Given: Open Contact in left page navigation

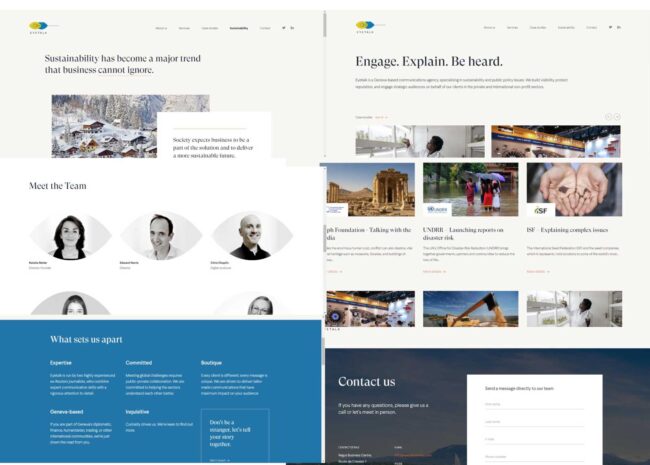Looking at the screenshot, I should click(x=265, y=28).
